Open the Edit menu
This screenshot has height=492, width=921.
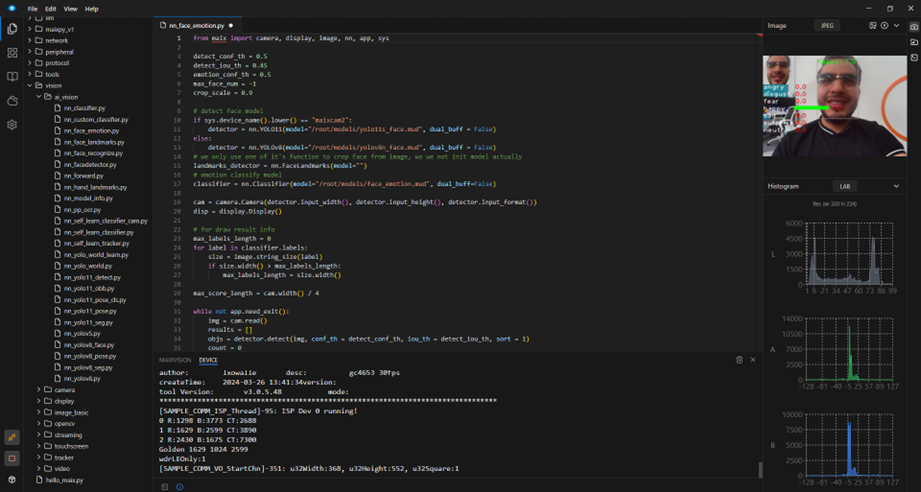click(x=51, y=9)
